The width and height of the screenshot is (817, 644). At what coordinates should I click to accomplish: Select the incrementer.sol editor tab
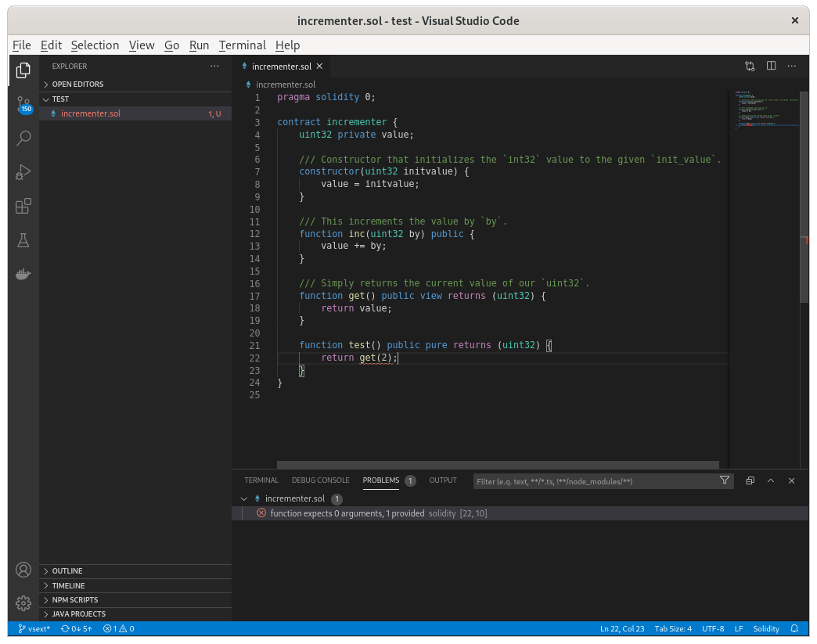tap(282, 67)
